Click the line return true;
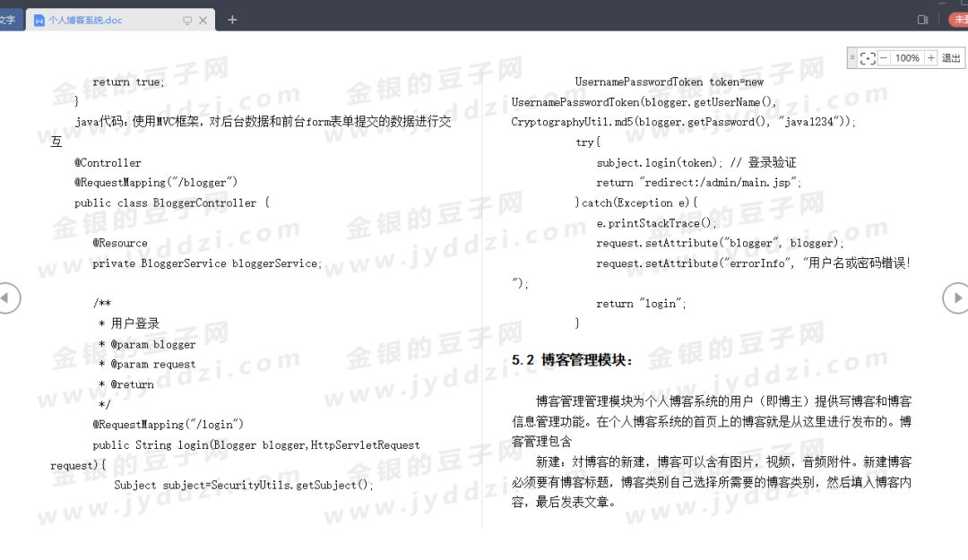 128,82
